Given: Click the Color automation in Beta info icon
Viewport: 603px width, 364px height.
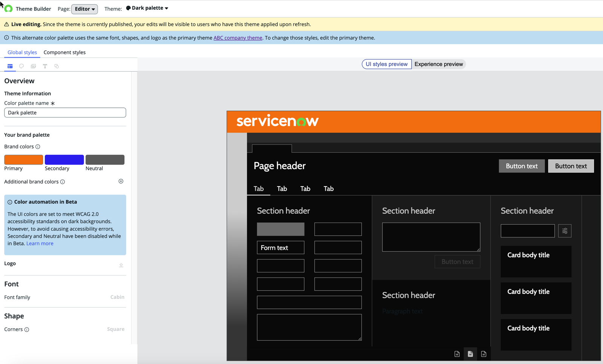Looking at the screenshot, I should 10,202.
